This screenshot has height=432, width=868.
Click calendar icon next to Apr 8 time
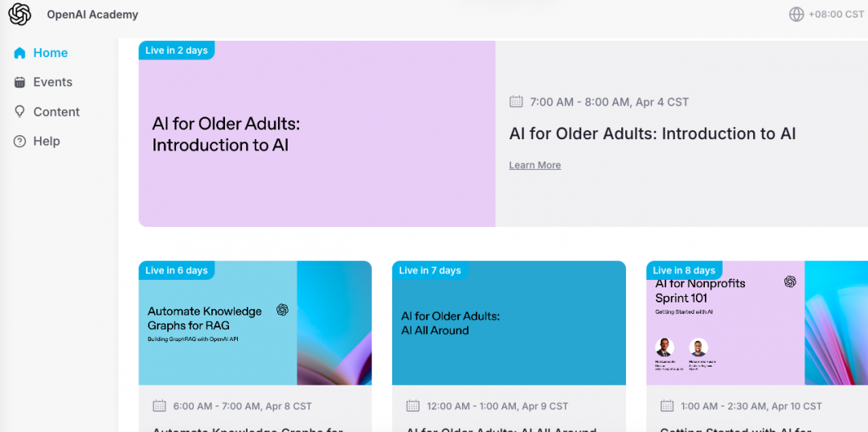(159, 406)
